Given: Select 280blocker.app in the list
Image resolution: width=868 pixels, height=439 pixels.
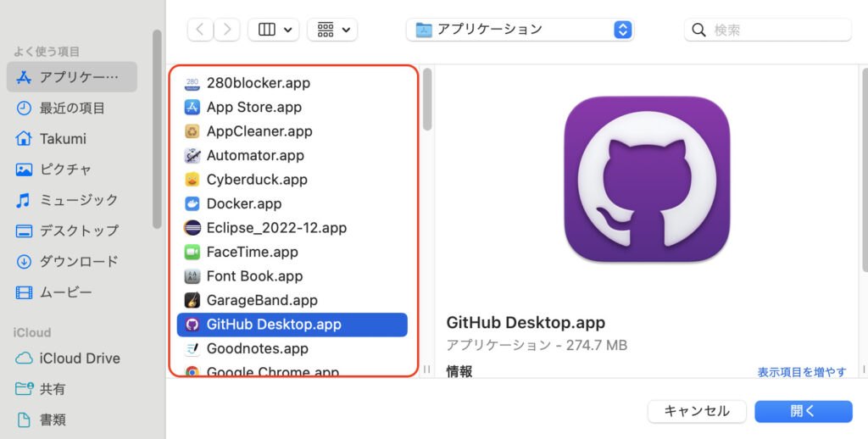Looking at the screenshot, I should [292, 83].
